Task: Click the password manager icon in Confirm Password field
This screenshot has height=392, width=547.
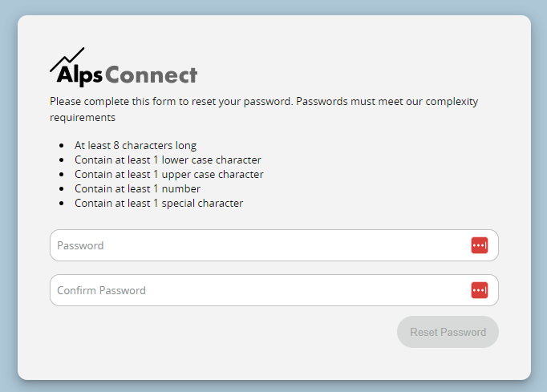Action: 480,290
